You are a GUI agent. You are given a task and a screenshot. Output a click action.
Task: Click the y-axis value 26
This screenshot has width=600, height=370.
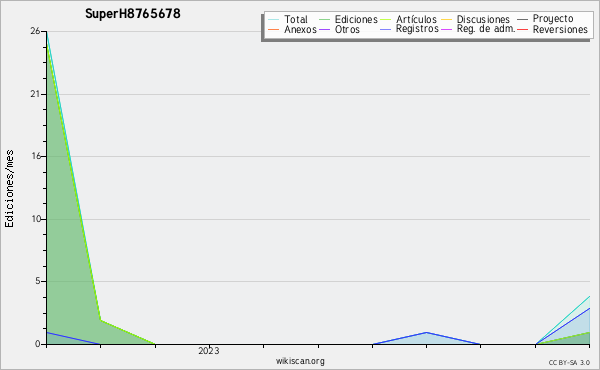click(35, 31)
